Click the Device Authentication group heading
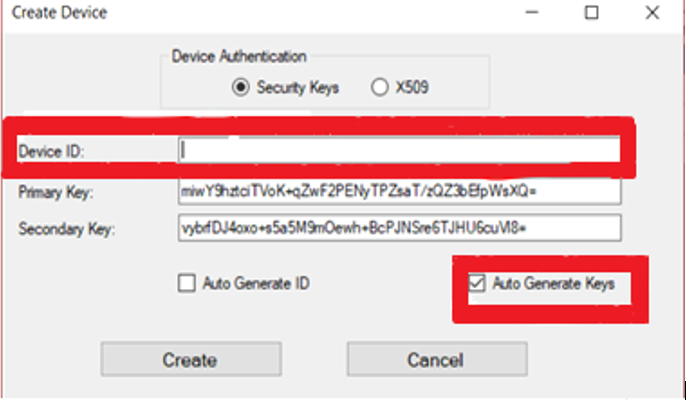The width and height of the screenshot is (689, 403). tap(239, 56)
